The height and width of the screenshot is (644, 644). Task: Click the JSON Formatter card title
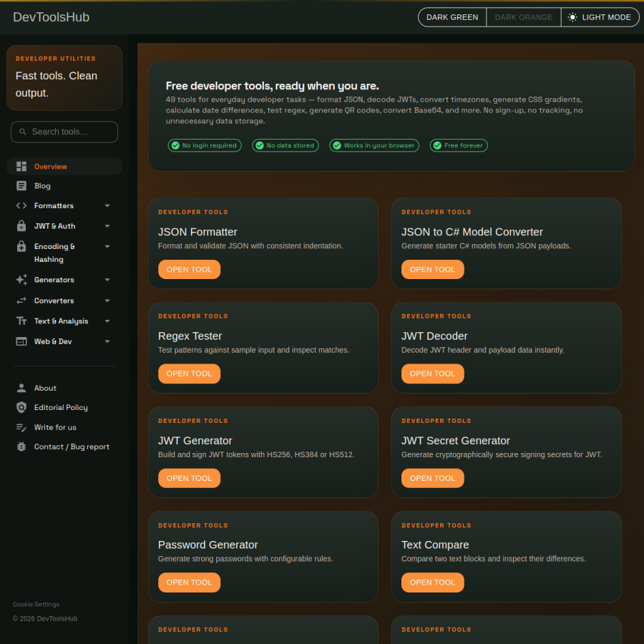(197, 232)
